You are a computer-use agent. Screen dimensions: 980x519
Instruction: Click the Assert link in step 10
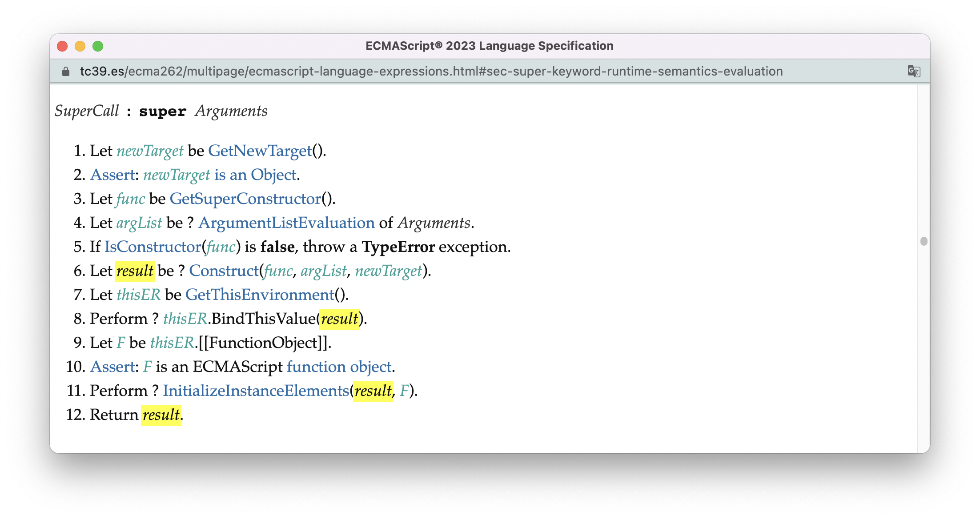click(x=112, y=367)
